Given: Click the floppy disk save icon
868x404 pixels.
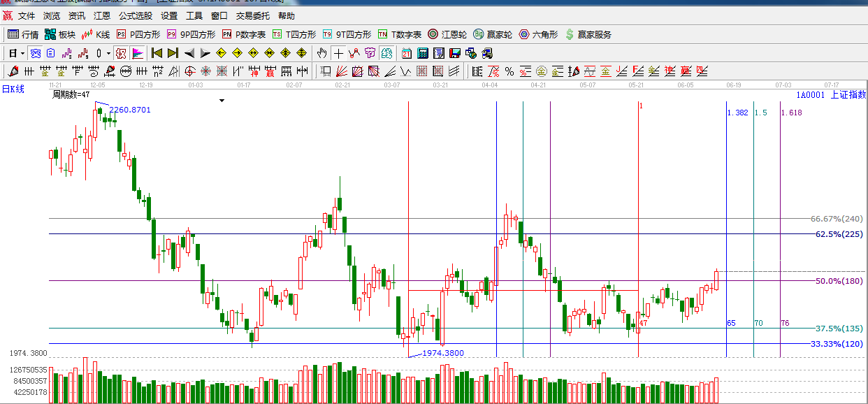Looking at the screenshot, I should (x=455, y=53).
